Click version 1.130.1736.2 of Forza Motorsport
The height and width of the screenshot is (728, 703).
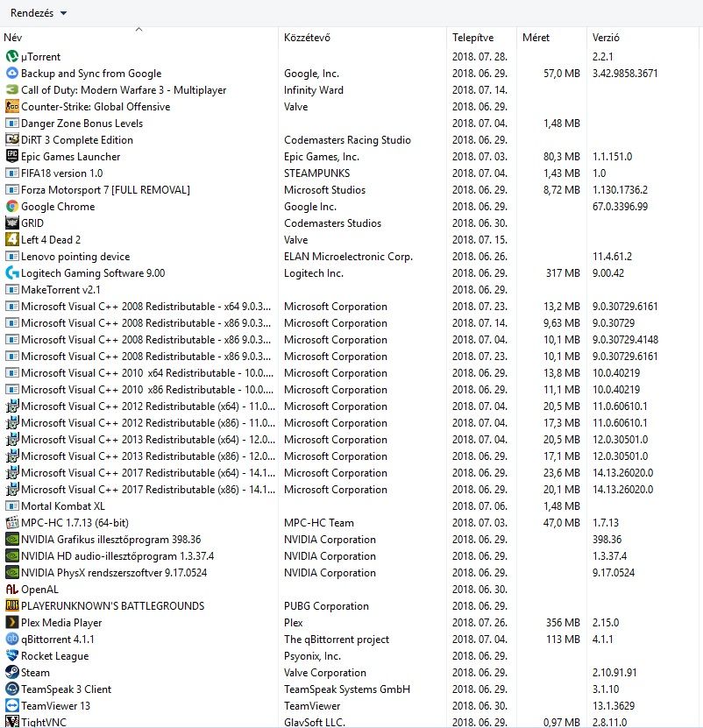620,190
